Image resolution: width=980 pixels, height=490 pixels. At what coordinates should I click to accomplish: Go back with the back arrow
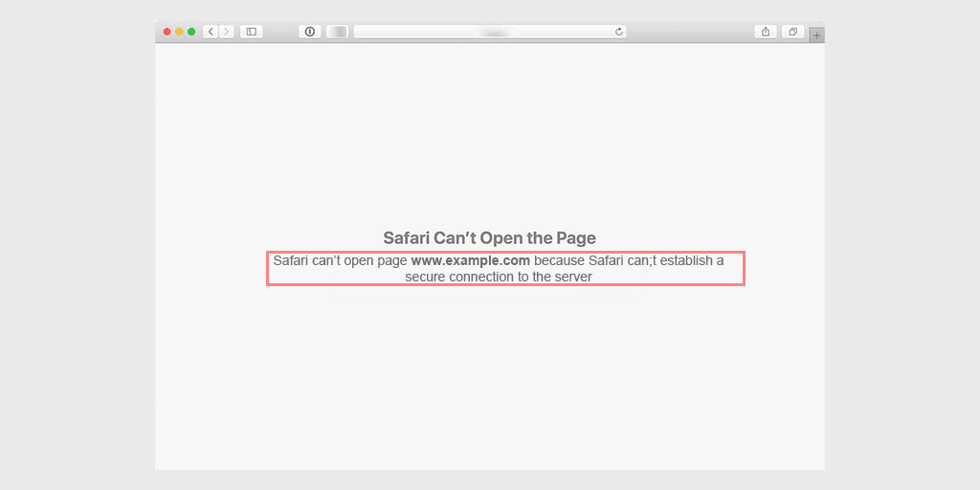pyautogui.click(x=211, y=32)
